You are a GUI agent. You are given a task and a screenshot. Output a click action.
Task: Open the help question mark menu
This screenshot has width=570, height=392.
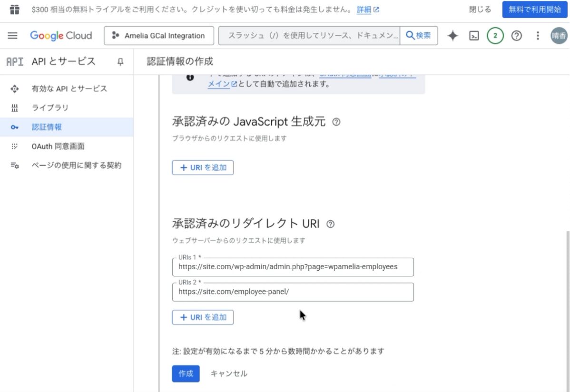click(516, 36)
